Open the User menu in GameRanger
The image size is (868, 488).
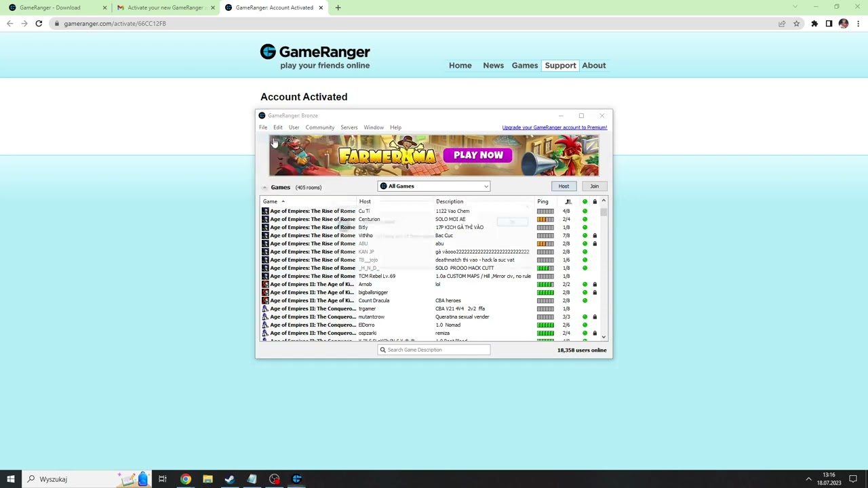[294, 127]
